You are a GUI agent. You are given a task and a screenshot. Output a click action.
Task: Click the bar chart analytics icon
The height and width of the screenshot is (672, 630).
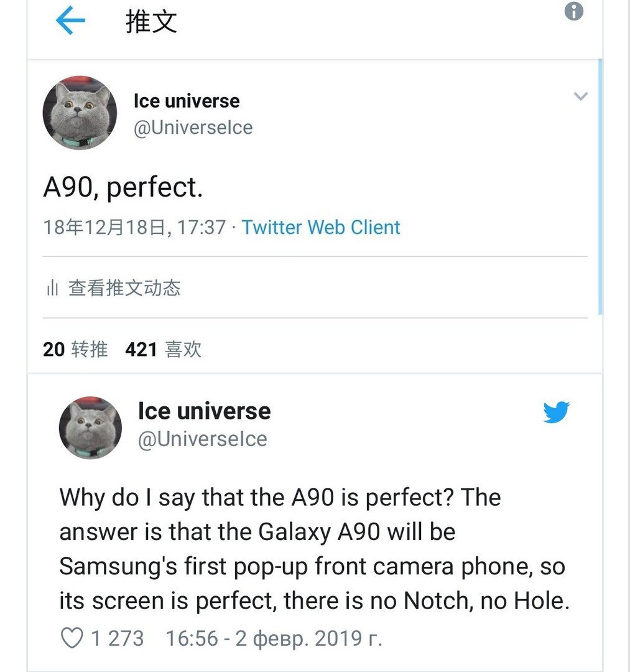point(52,288)
